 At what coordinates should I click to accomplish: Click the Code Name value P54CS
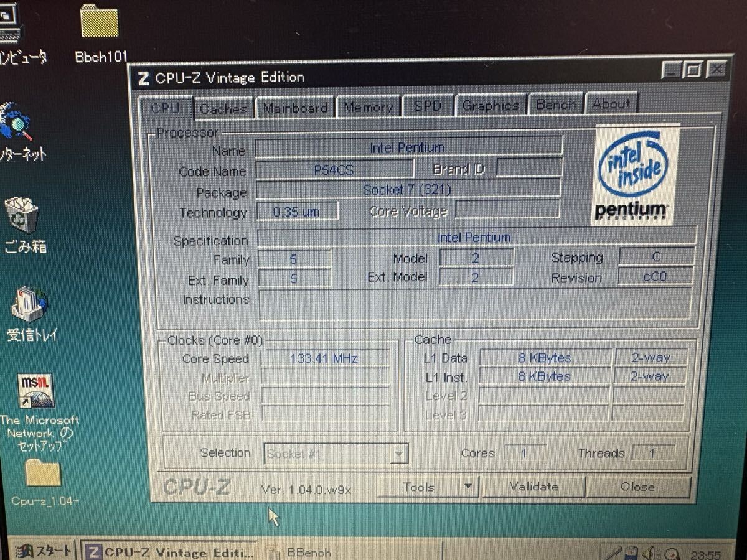pyautogui.click(x=334, y=169)
